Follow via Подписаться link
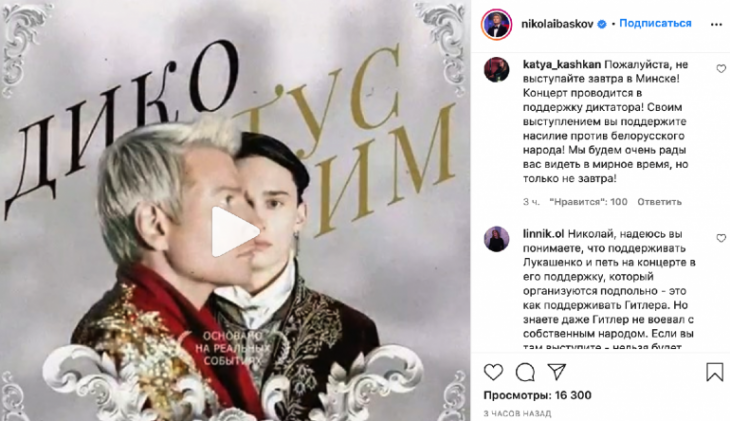730x421 pixels. point(655,23)
